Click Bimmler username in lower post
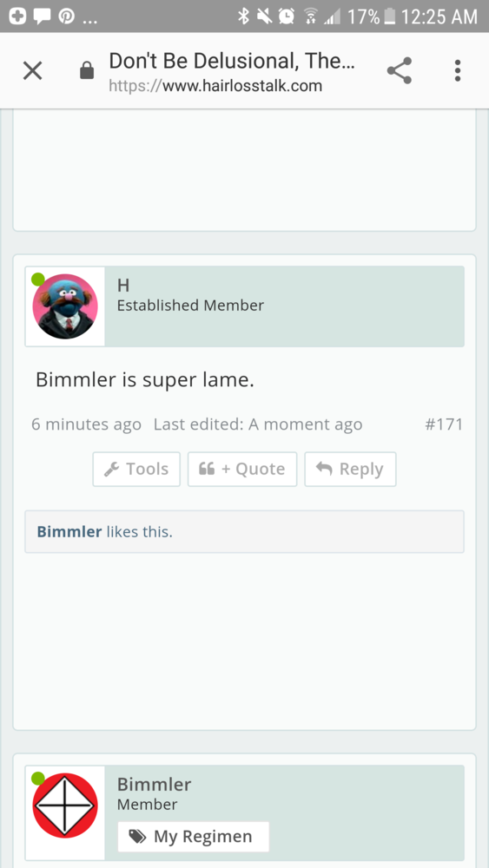The image size is (489, 868). pos(154,784)
